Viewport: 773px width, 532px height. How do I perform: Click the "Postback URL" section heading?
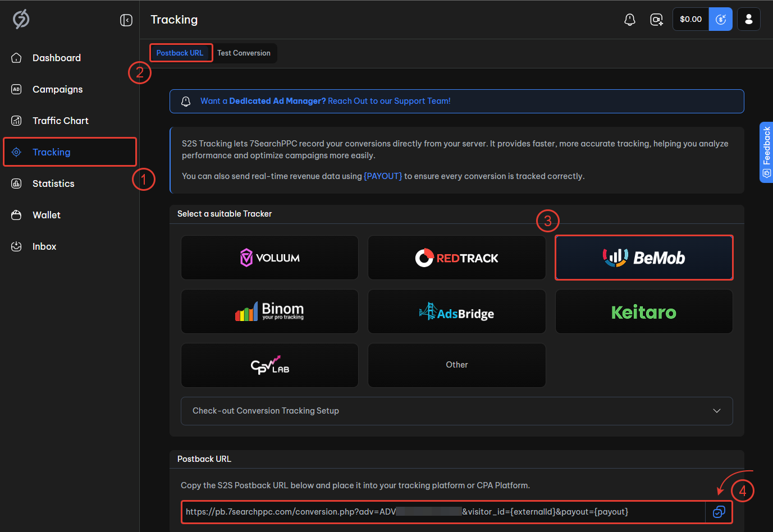pos(204,459)
